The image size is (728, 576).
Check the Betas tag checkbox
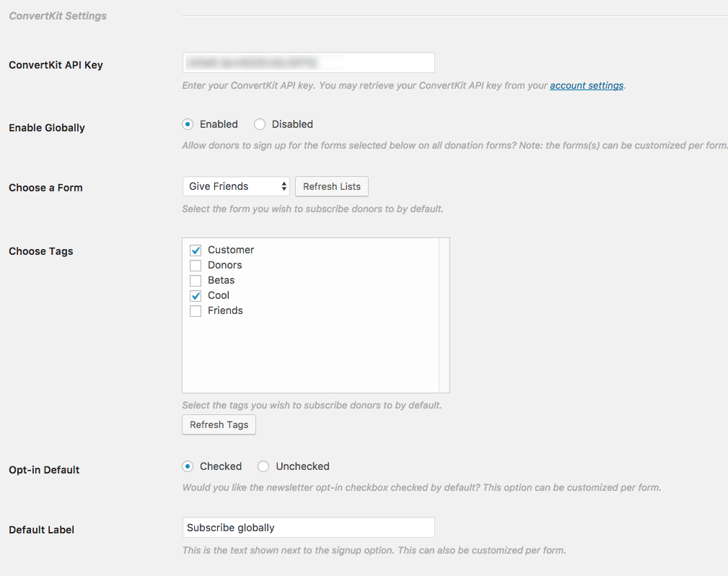click(x=196, y=281)
